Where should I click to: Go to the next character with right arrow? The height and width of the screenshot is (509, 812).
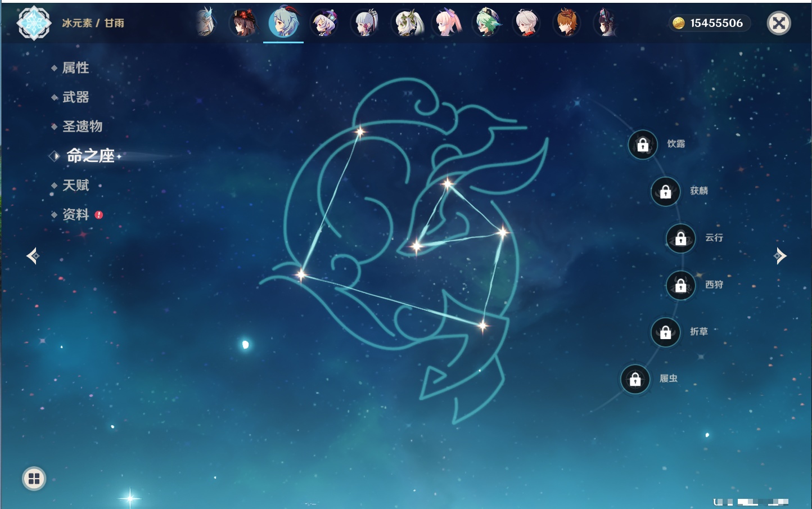(780, 256)
